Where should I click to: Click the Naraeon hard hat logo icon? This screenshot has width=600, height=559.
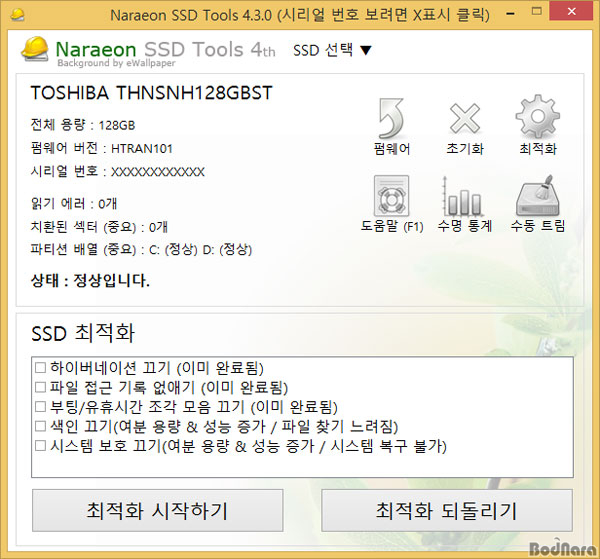[x=35, y=49]
